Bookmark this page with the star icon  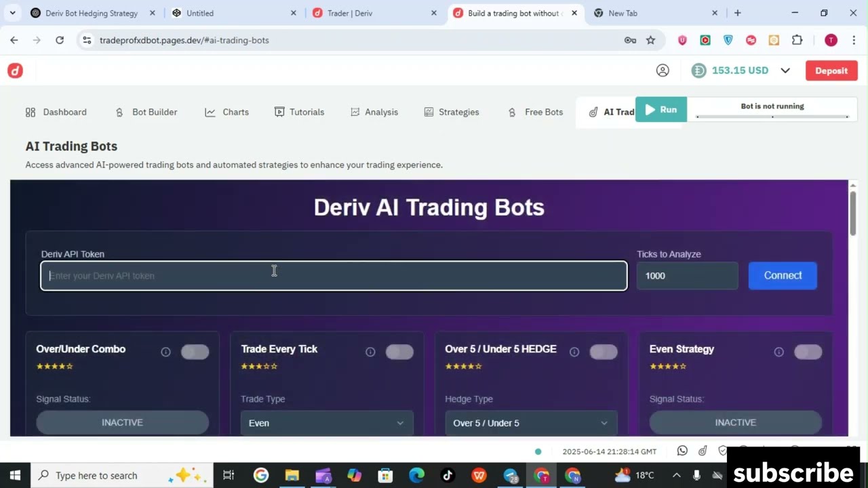pos(651,40)
